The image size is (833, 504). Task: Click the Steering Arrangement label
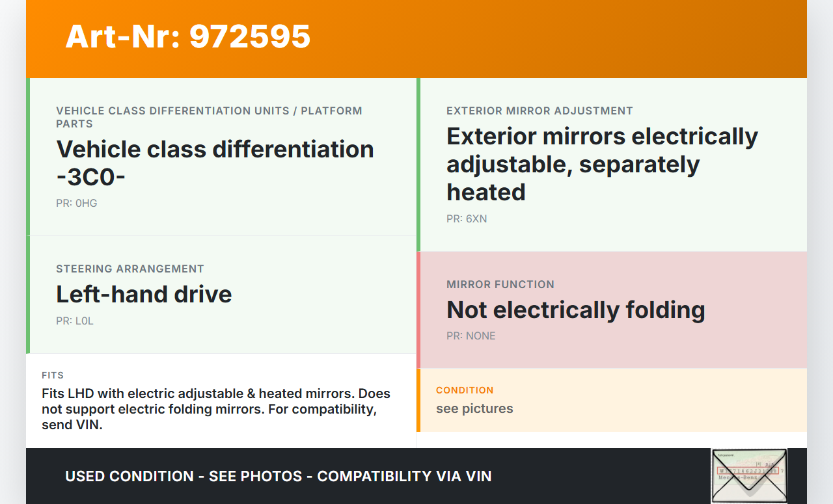130,269
